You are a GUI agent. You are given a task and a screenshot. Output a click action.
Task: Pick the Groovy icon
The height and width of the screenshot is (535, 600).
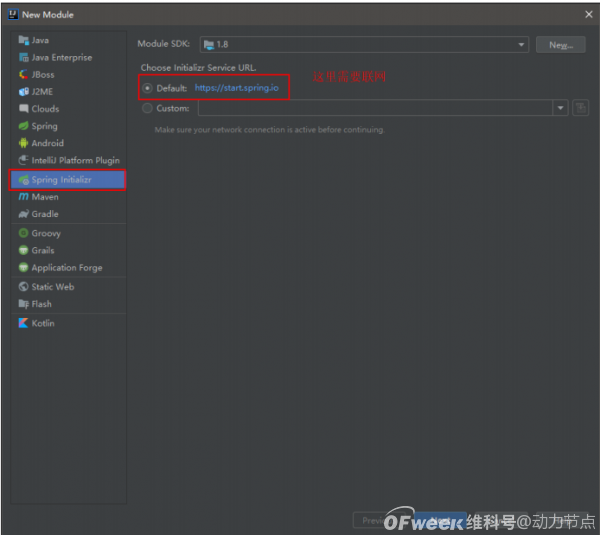24,233
